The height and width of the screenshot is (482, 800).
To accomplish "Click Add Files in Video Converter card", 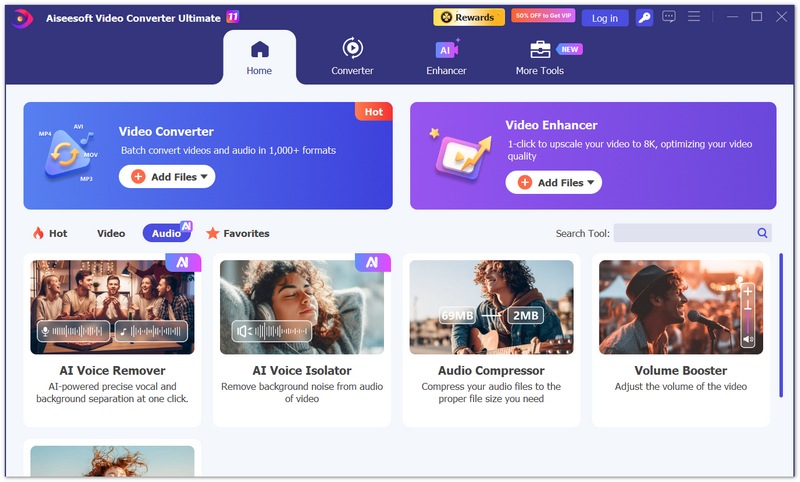I will pyautogui.click(x=167, y=176).
